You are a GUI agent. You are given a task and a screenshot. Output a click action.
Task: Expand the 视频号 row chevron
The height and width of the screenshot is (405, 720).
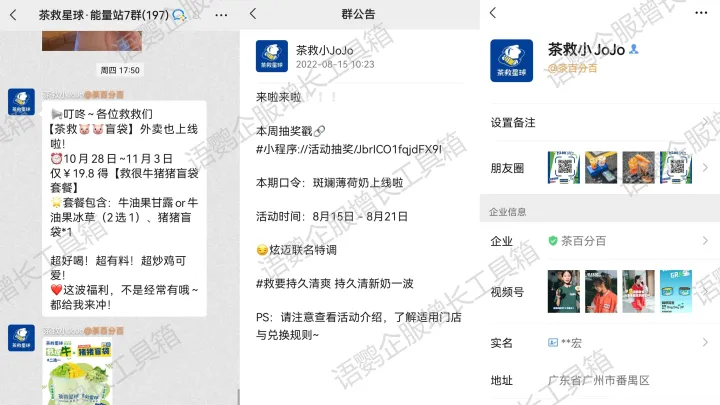704,292
